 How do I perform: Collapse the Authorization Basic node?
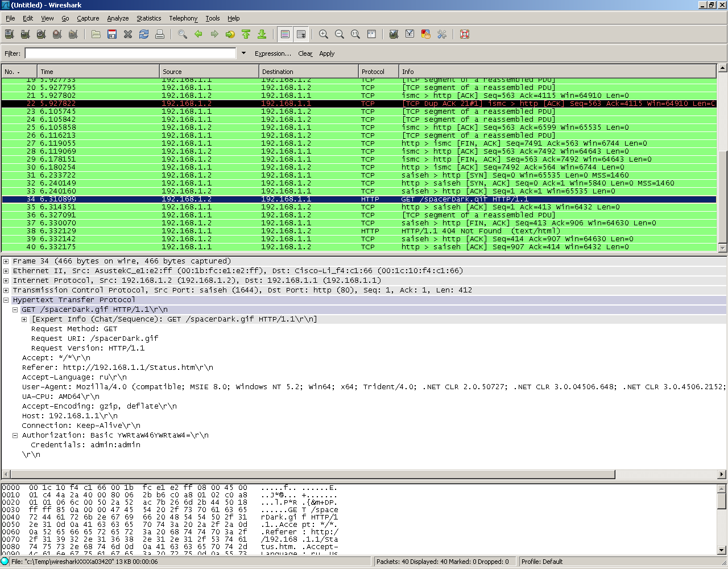coord(15,435)
